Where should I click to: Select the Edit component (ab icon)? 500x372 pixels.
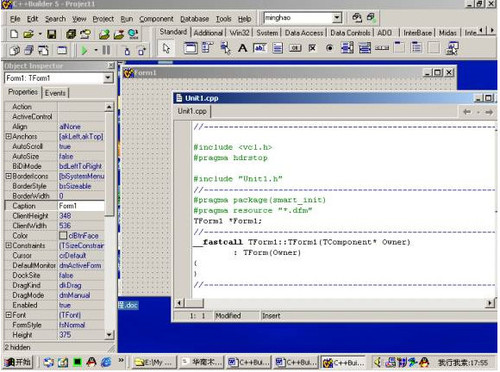260,48
